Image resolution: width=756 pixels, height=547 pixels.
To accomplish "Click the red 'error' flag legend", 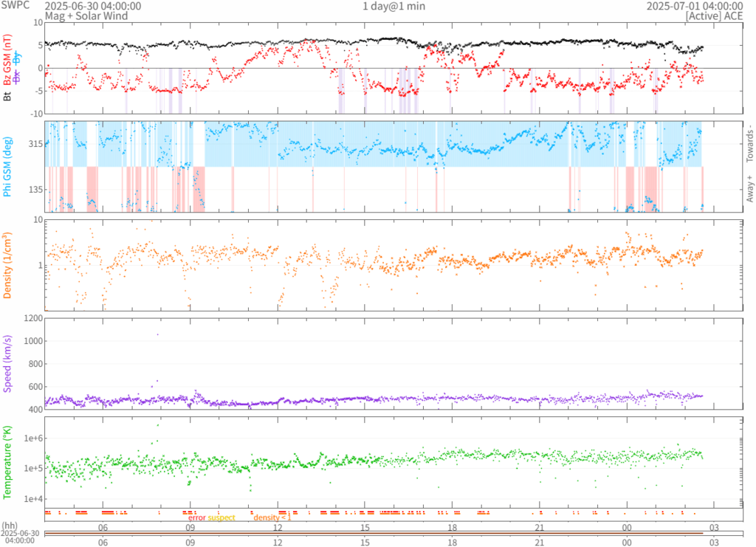I will 197,518.
